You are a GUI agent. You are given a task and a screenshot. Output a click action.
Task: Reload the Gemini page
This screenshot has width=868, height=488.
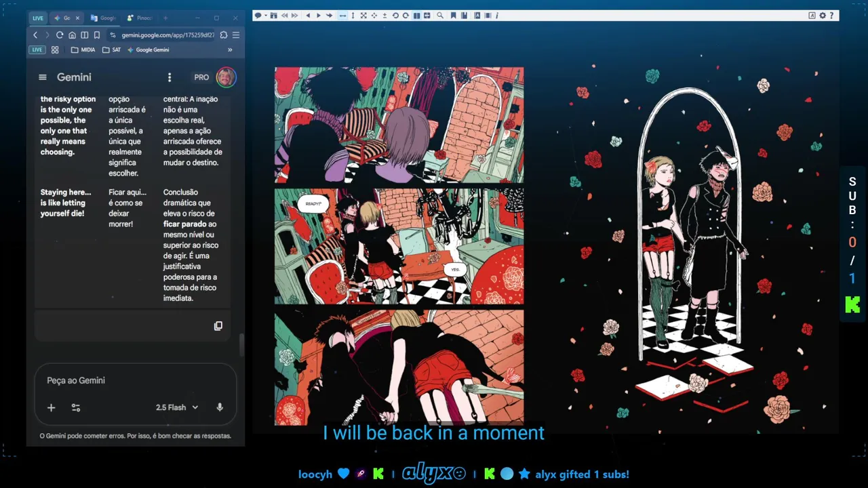click(x=60, y=35)
